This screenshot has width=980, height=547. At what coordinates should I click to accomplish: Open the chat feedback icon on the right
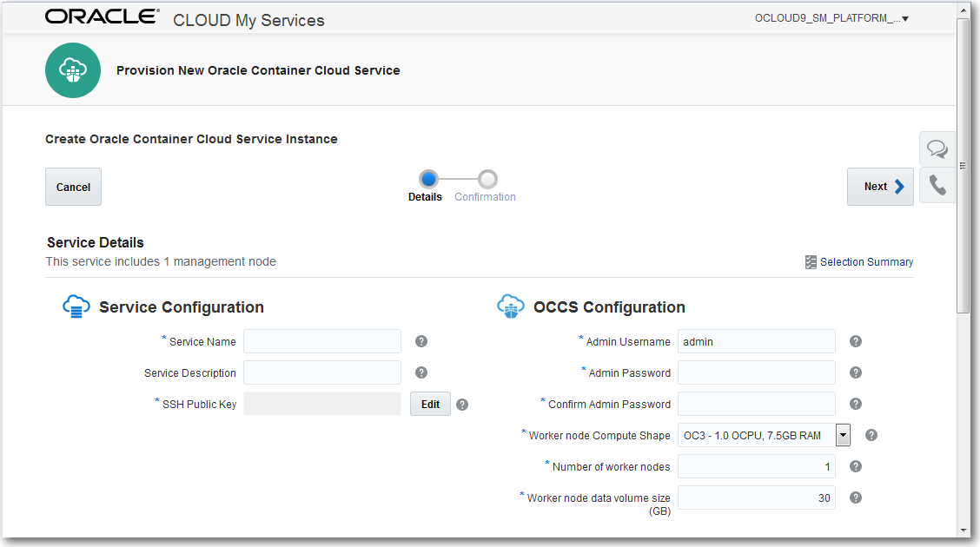pos(937,148)
